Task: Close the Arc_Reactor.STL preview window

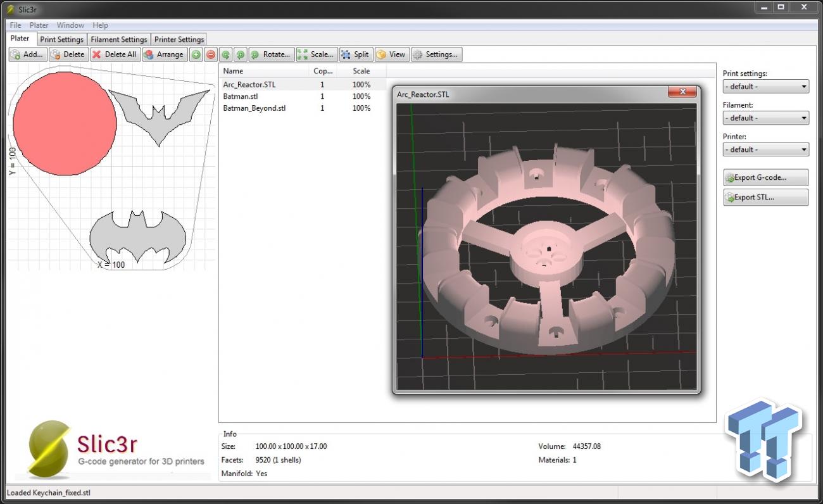Action: coord(682,92)
